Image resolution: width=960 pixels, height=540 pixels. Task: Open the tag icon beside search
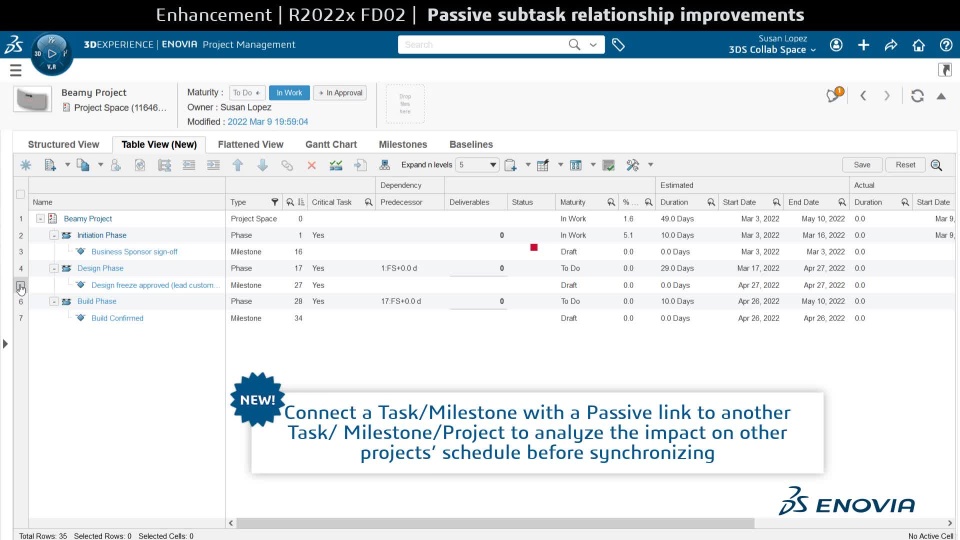(618, 45)
